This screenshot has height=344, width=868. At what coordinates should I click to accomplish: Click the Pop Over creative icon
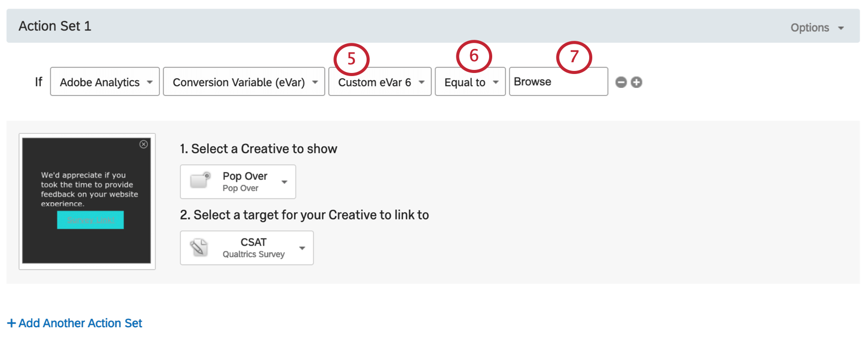[200, 180]
